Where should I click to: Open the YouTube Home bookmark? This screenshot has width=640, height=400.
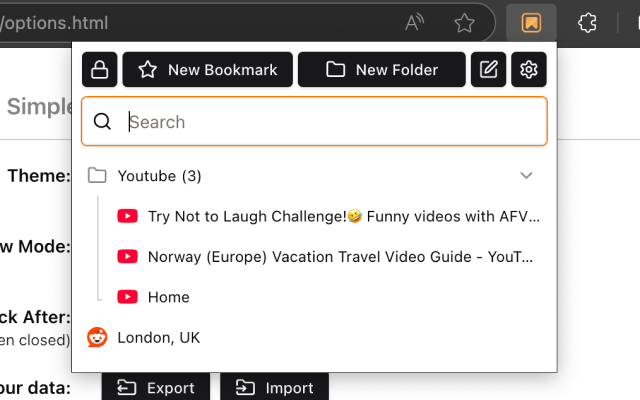click(x=168, y=297)
